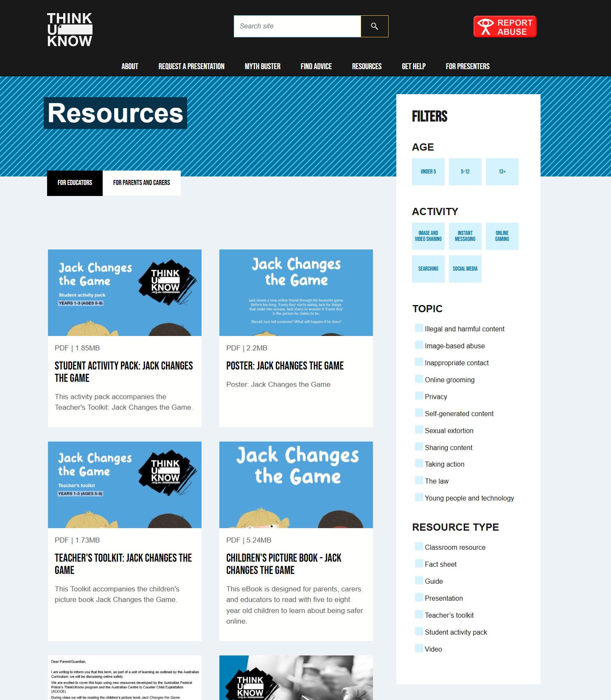Open Student Activity Pack cover thumbnail

point(125,293)
